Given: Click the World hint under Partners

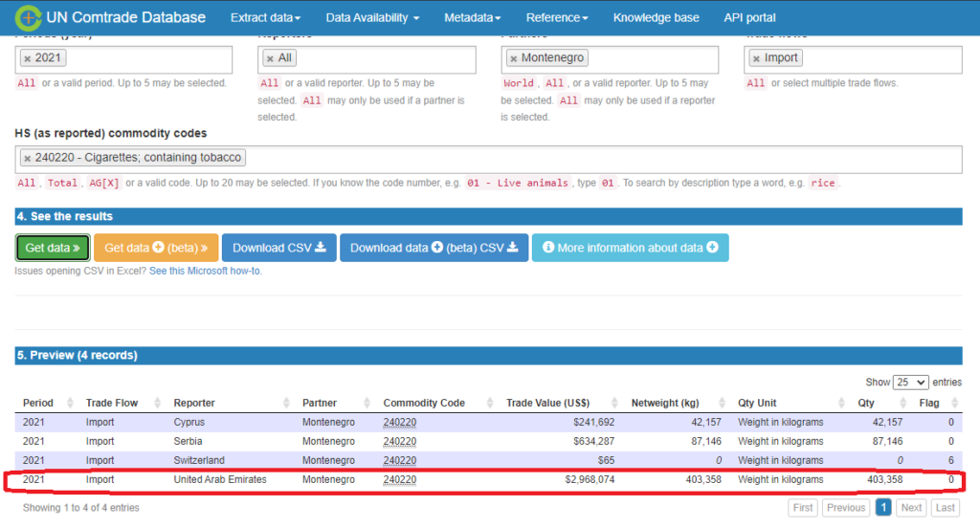Looking at the screenshot, I should 519,83.
